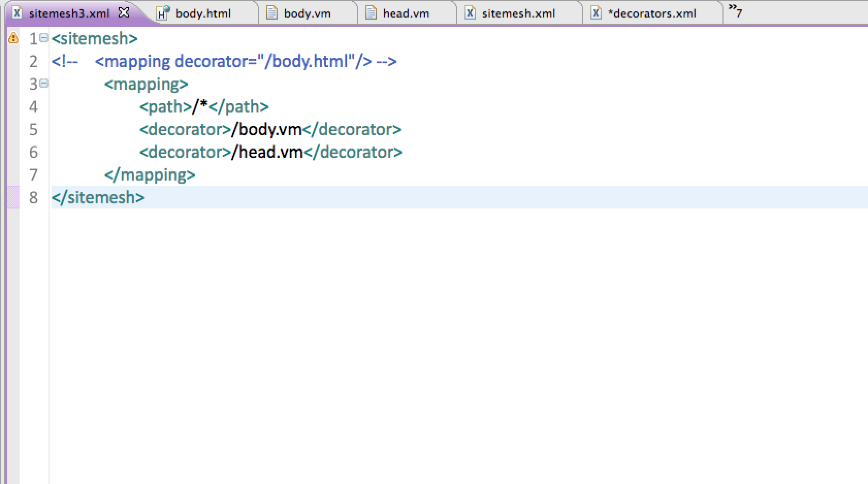Select the head.vm tab
868x484 pixels.
(x=406, y=13)
